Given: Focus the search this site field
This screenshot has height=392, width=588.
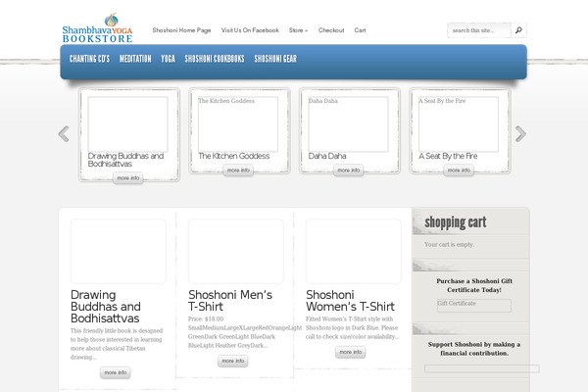Looking at the screenshot, I should pos(479,30).
